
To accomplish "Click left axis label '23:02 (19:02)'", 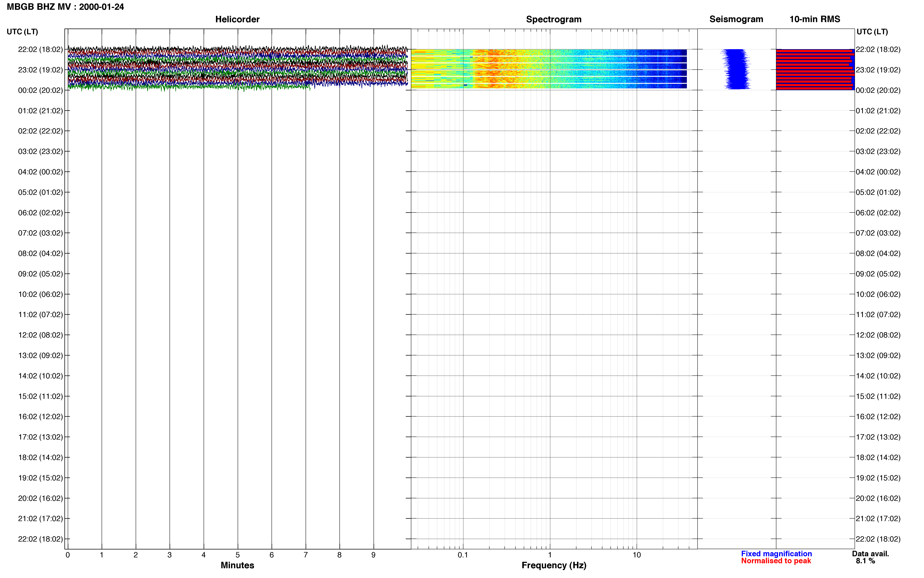I will click(x=40, y=70).
